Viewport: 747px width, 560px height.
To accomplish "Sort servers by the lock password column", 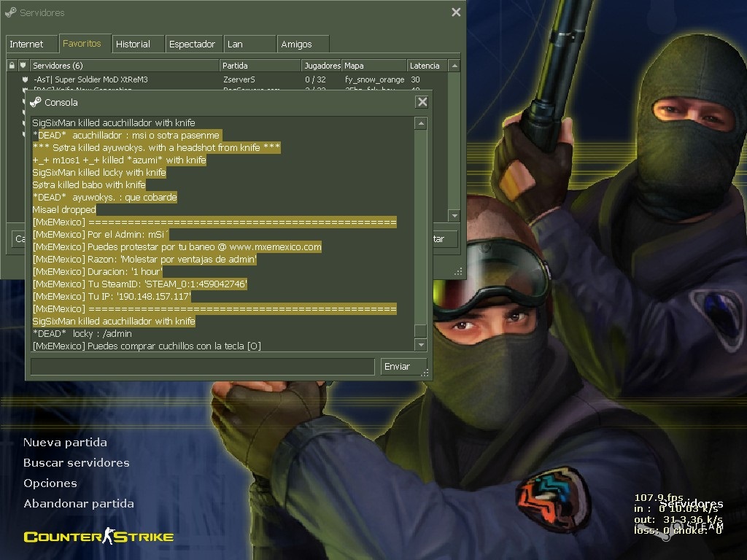I will (x=12, y=65).
